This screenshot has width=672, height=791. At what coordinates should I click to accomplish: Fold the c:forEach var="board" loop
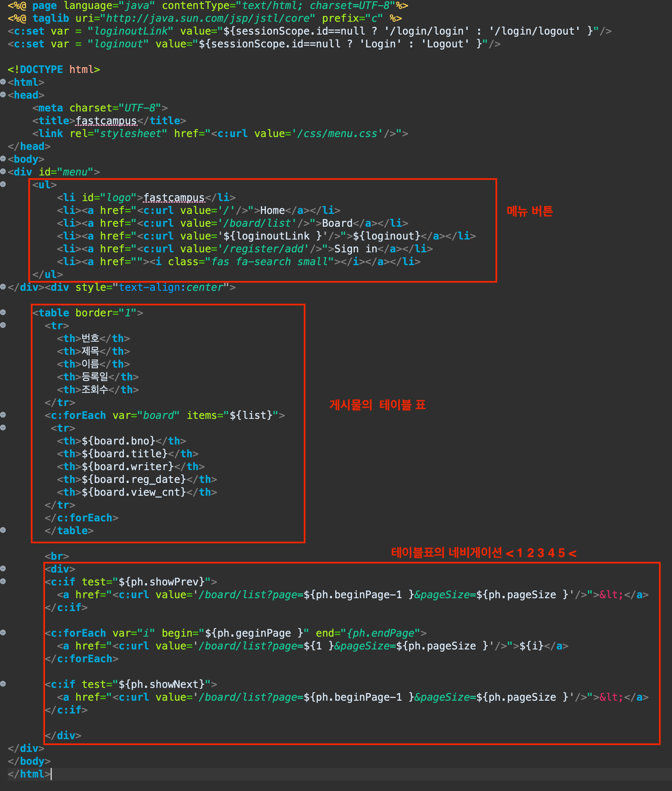(x=3, y=415)
